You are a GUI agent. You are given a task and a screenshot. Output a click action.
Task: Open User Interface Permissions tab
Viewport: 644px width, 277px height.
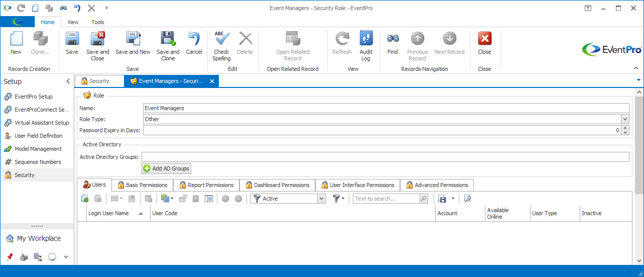[357, 185]
